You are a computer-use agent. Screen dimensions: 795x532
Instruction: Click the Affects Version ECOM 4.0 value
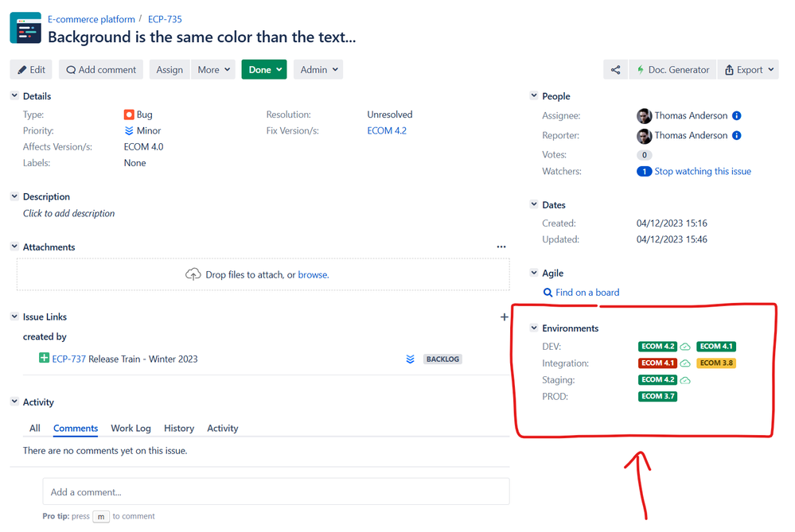tap(143, 147)
